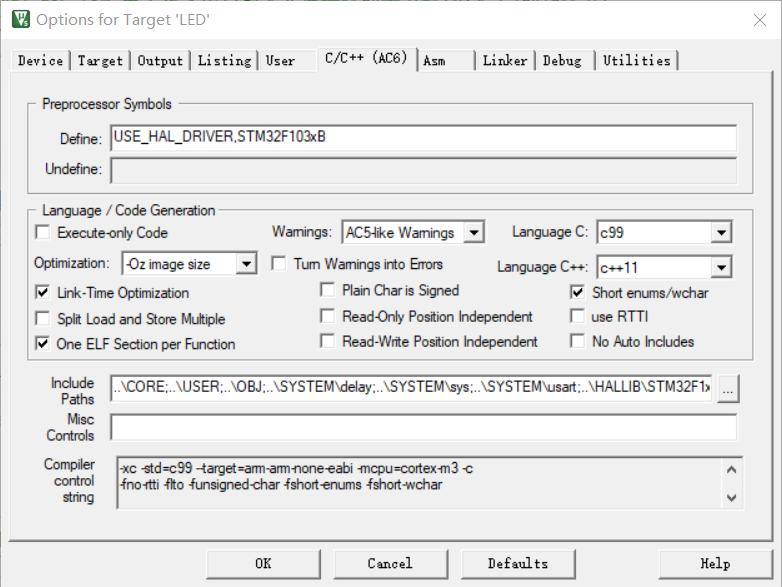Enable Execute-only Code checkbox
The height and width of the screenshot is (587, 782).
[43, 232]
